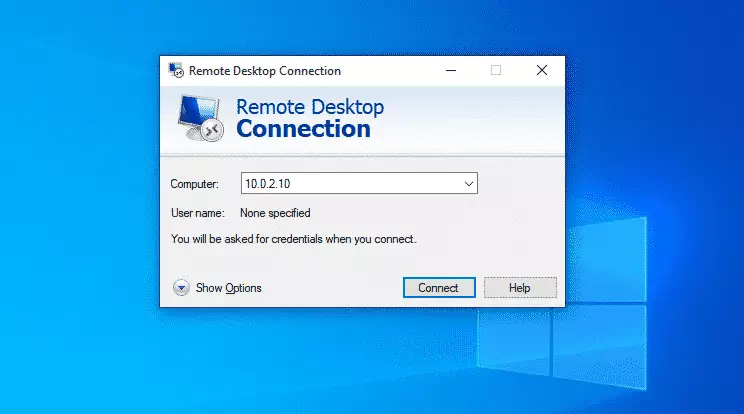This screenshot has height=414, width=744.
Task: Minimize the Remote Desktop Connection window
Action: click(451, 70)
